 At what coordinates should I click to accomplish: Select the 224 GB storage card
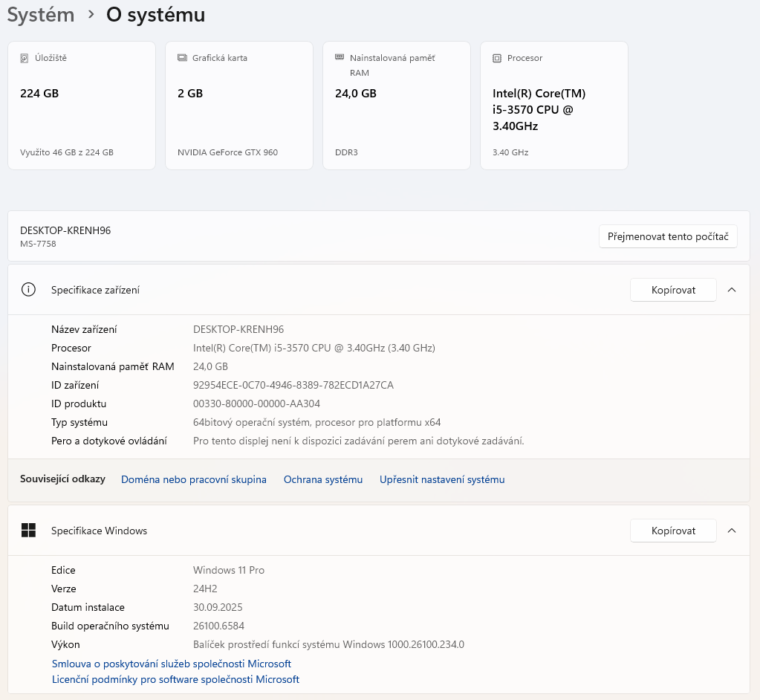point(82,106)
